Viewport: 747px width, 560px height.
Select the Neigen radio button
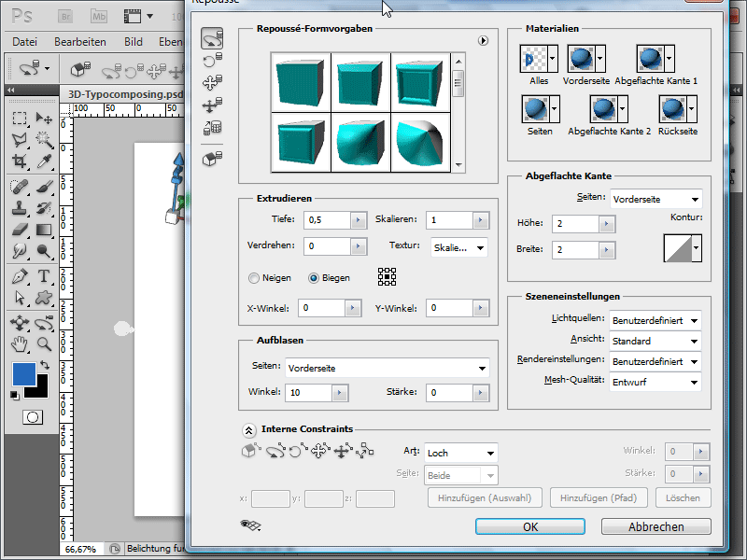coord(254,278)
